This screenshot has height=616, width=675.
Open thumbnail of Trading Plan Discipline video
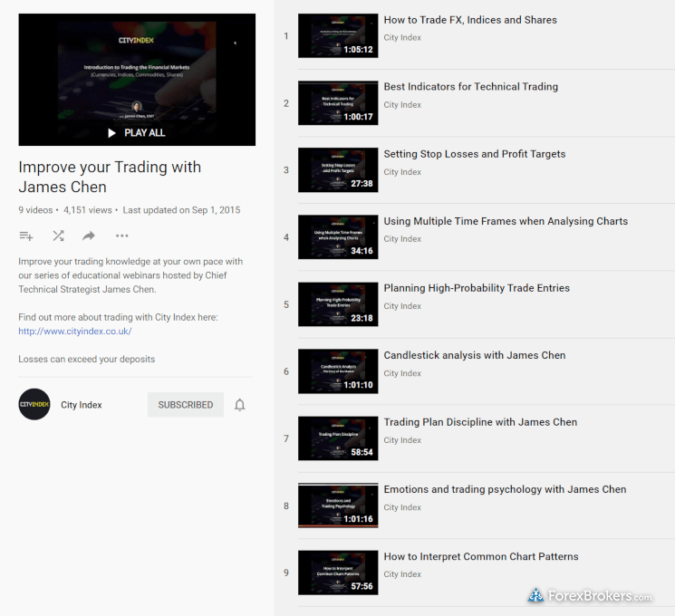tap(338, 438)
